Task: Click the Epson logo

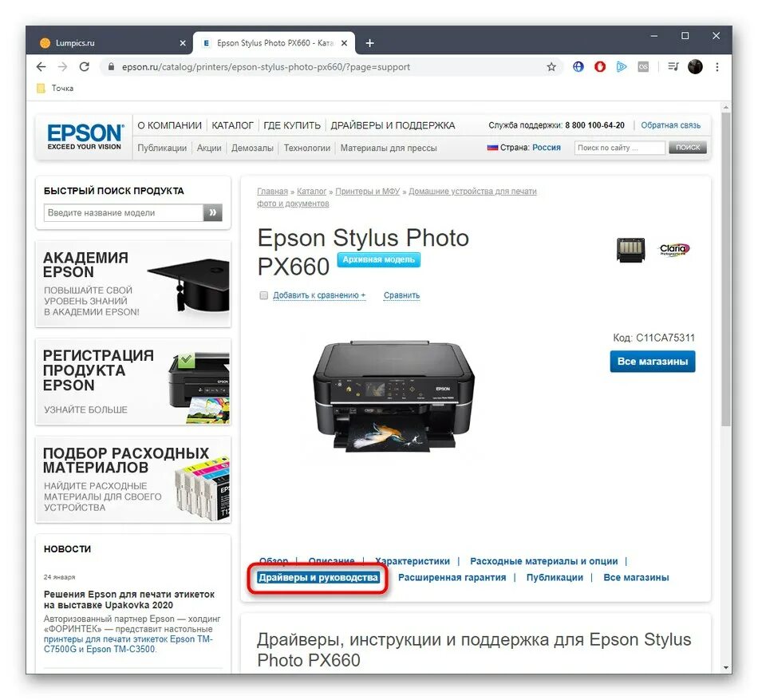Action: pyautogui.click(x=85, y=136)
